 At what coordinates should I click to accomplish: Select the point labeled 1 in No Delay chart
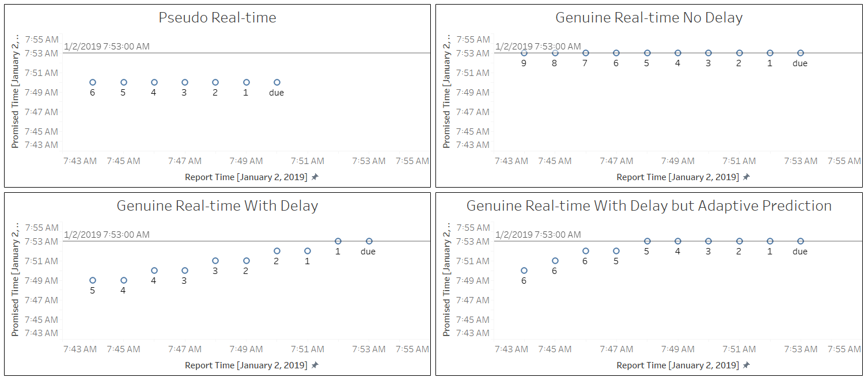[770, 53]
